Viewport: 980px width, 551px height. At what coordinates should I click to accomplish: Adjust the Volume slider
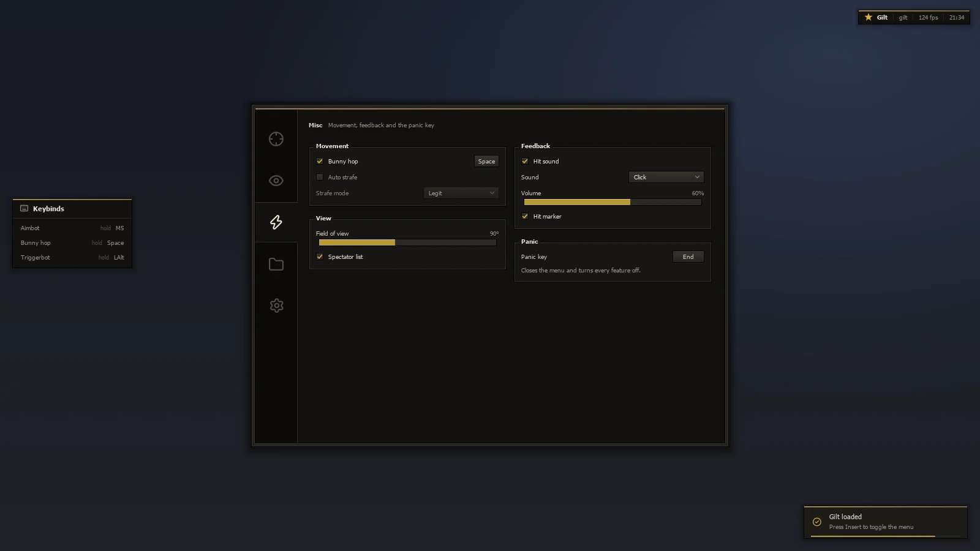pyautogui.click(x=612, y=202)
